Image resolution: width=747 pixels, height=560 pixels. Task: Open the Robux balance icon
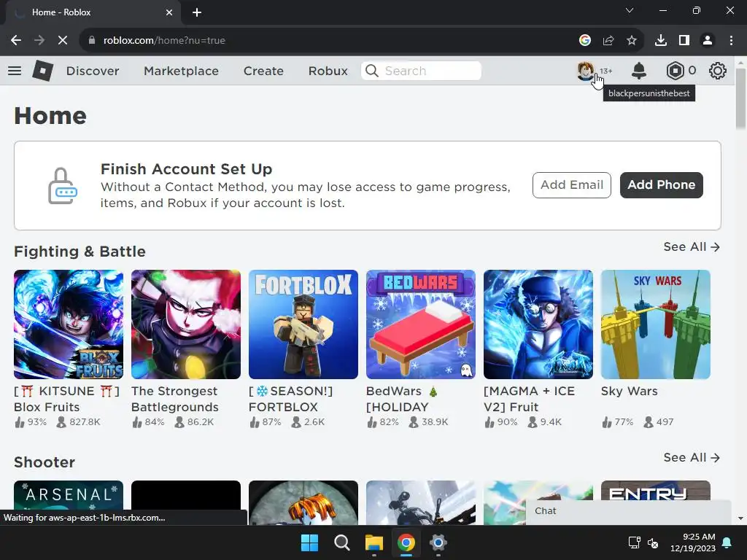click(675, 71)
